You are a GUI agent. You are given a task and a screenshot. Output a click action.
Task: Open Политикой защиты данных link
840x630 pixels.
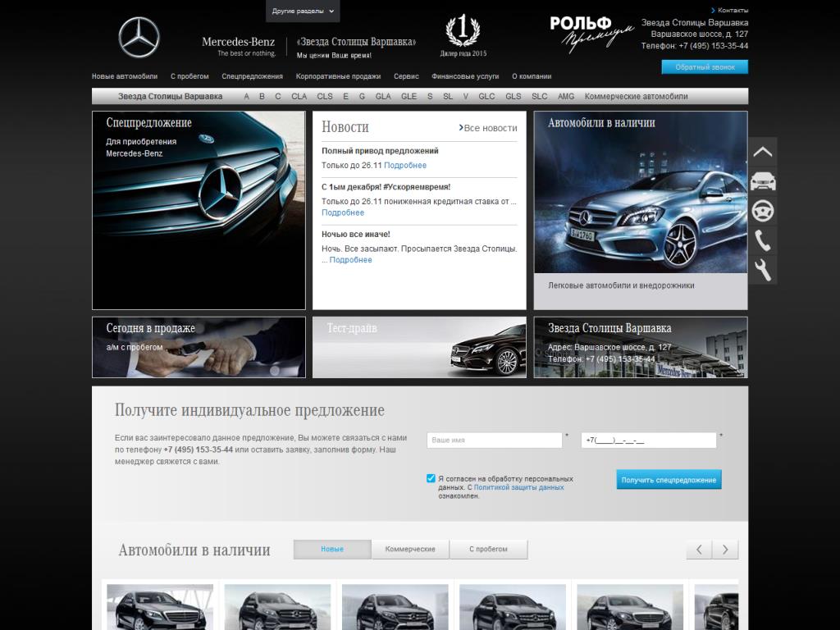coord(518,487)
